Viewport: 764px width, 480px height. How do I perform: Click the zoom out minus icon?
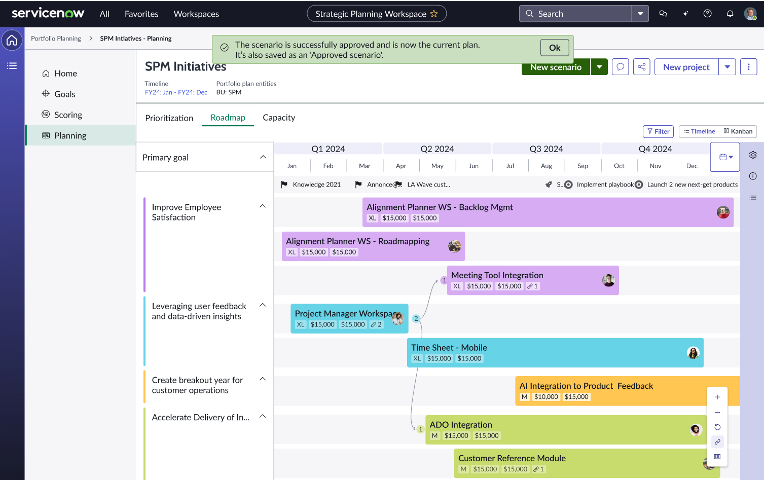(x=717, y=412)
